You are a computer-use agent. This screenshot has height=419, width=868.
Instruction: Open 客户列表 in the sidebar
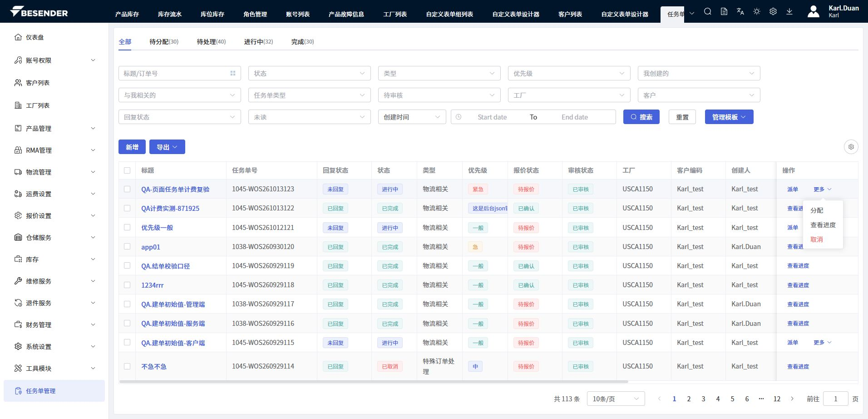(54, 83)
